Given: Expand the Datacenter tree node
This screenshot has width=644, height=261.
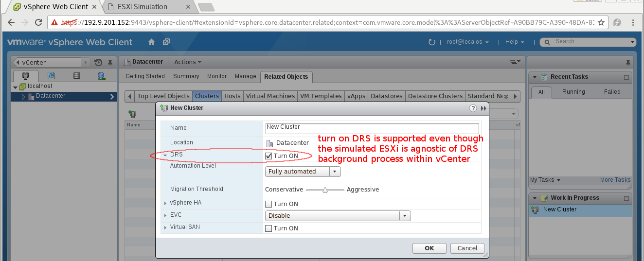Looking at the screenshot, I should pyautogui.click(x=23, y=97).
